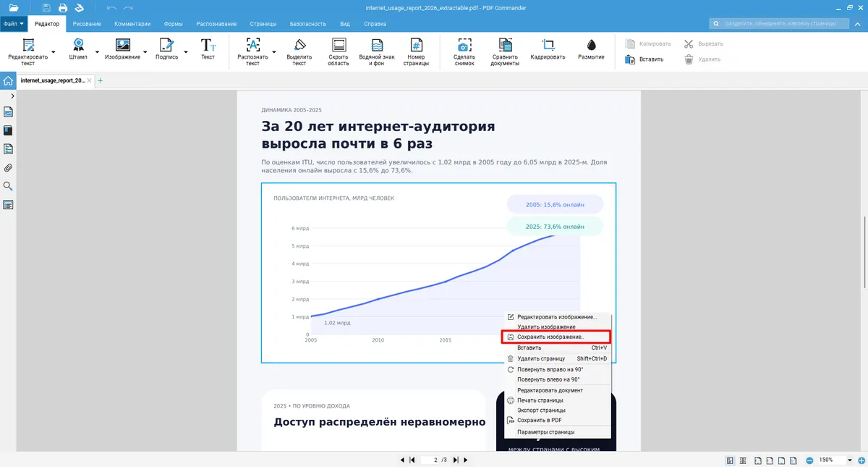This screenshot has height=467, width=868.
Task: Switch to the Формы tab
Action: 174,24
